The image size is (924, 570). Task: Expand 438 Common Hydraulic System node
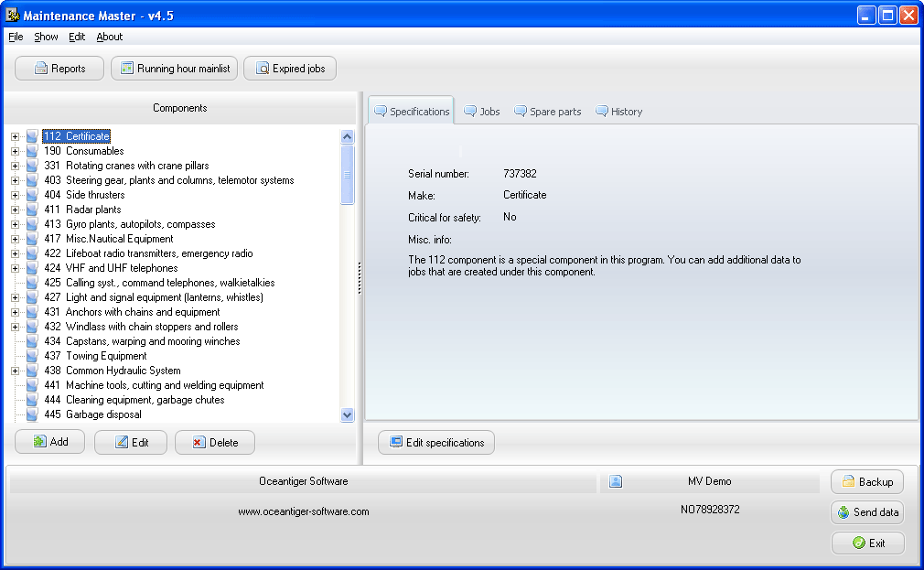click(15, 371)
